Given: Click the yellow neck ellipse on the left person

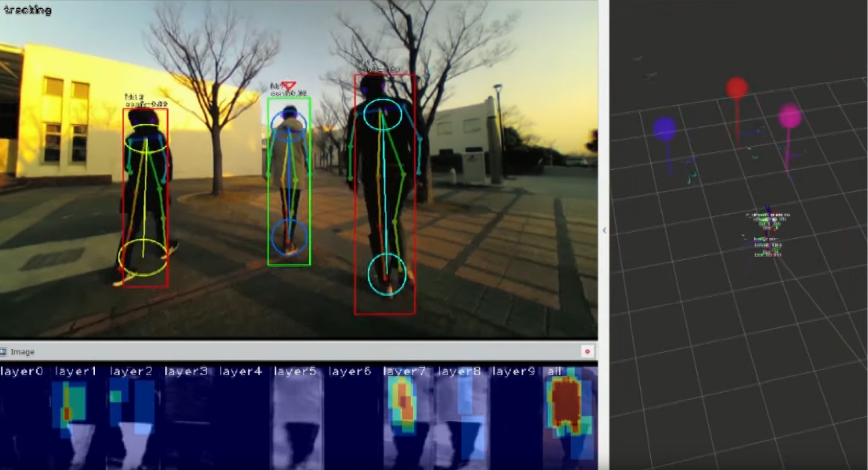Looking at the screenshot, I should pyautogui.click(x=146, y=139).
